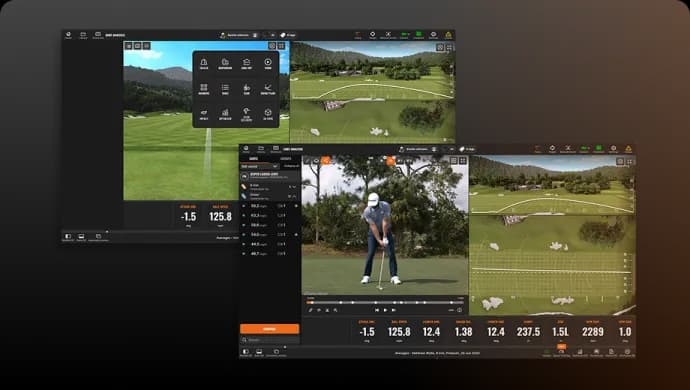This screenshot has height=390, width=690.
Task: Open home icon in back window toolbar
Action: click(x=68, y=35)
